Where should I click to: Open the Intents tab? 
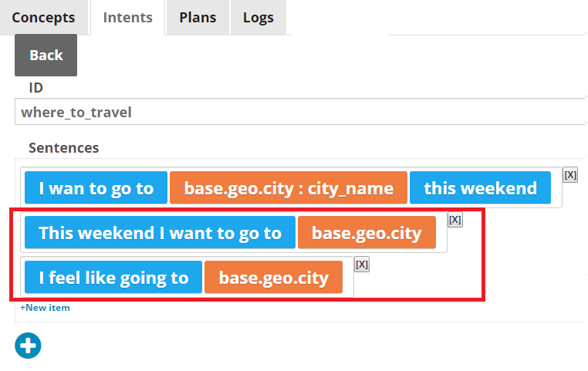click(128, 18)
